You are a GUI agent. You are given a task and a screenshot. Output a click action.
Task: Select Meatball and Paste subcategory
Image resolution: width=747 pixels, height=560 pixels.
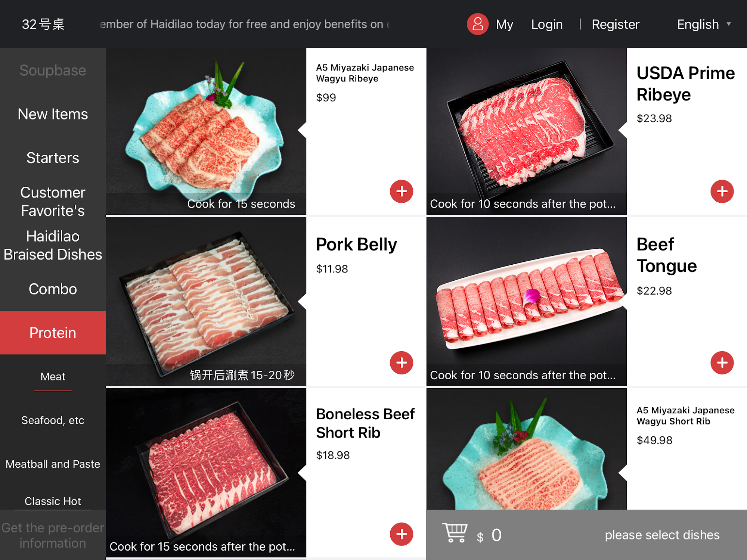tap(53, 464)
